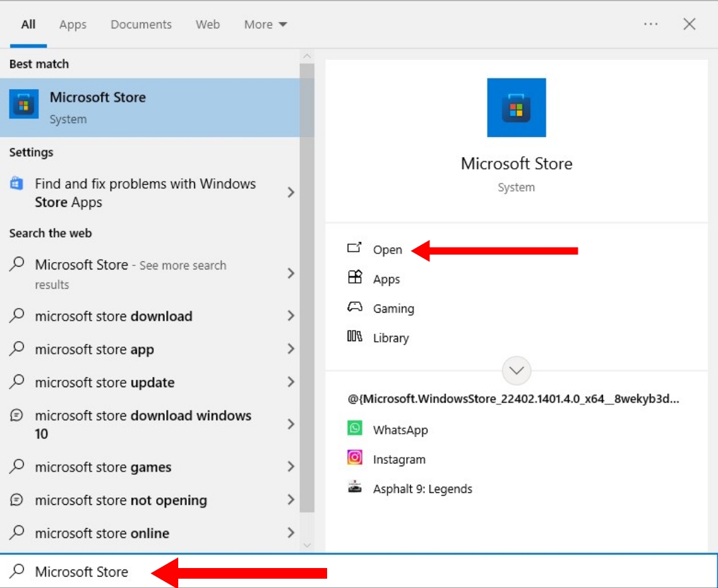Click search icon beside microsoft store app
This screenshot has width=718, height=588.
tap(17, 349)
